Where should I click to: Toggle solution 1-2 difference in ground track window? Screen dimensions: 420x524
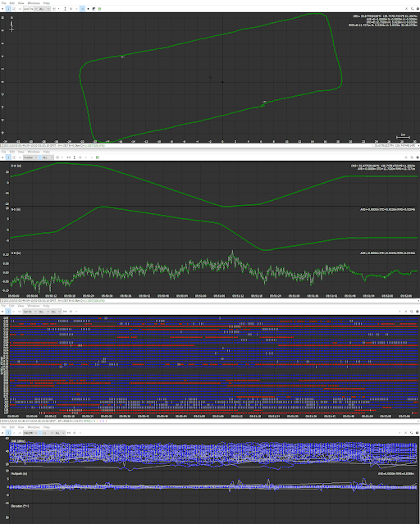[x=20, y=9]
